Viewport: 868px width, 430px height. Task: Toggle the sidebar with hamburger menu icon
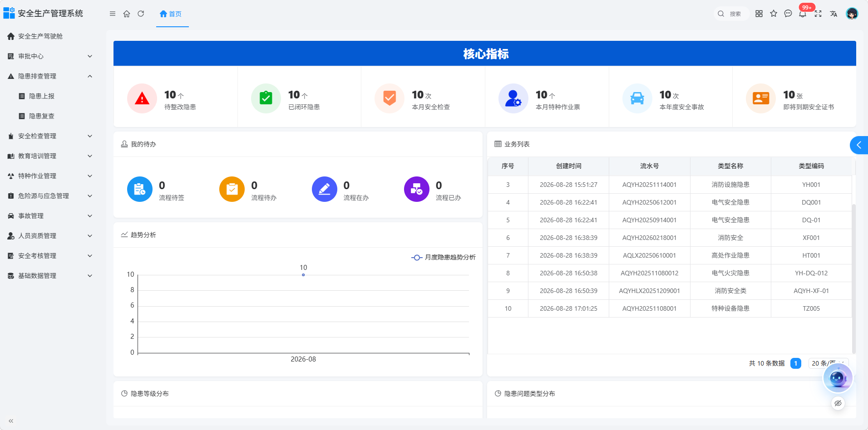pos(113,14)
